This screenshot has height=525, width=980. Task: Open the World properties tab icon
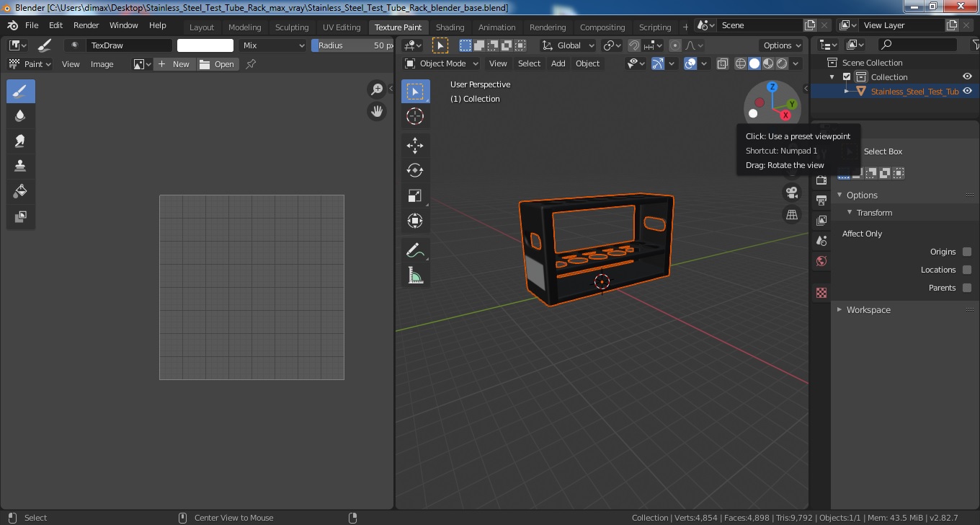point(821,261)
